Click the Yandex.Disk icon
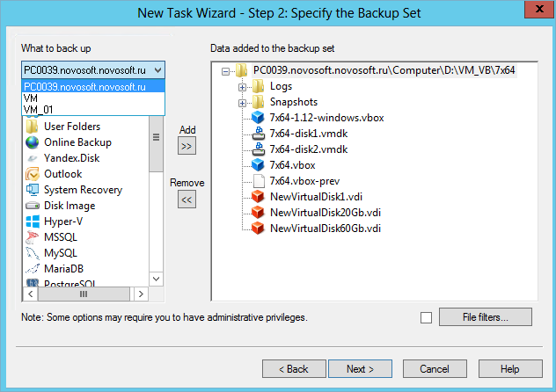 [x=33, y=158]
